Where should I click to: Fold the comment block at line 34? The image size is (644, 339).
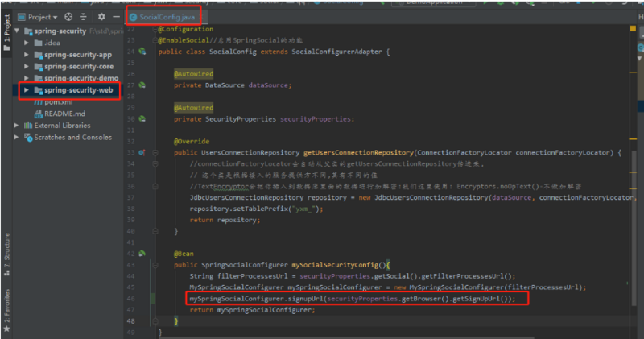[155, 164]
